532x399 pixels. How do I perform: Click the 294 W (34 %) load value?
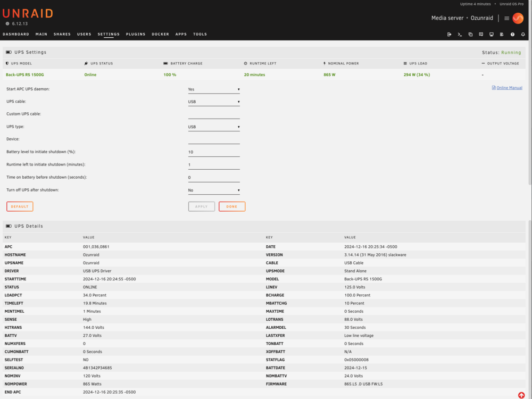[417, 74]
